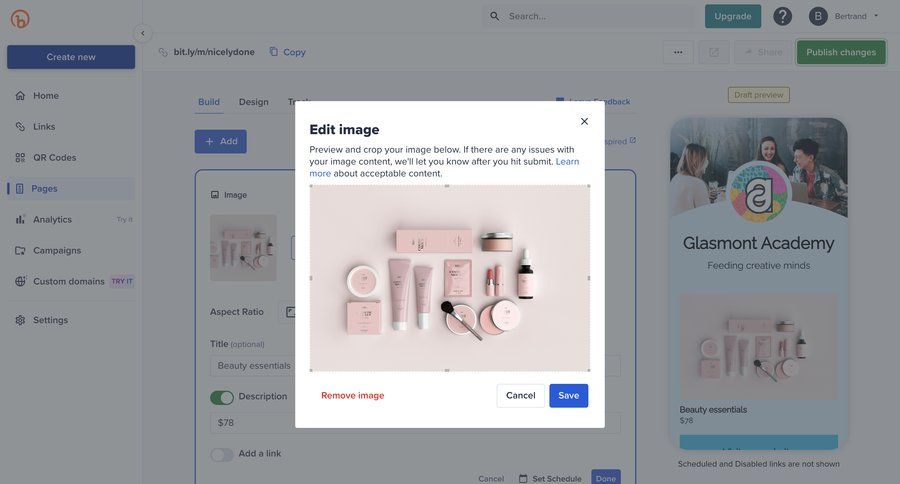Click the Glasmont Academy logo in preview

tap(758, 194)
